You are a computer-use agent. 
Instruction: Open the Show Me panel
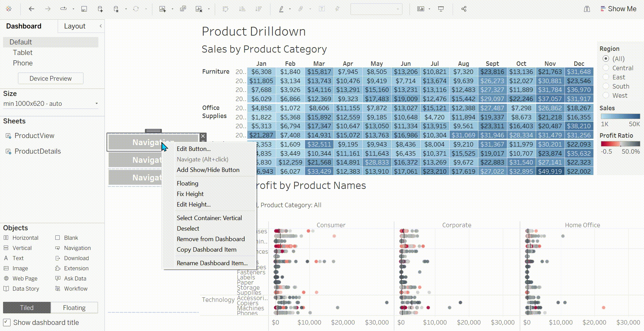(618, 9)
